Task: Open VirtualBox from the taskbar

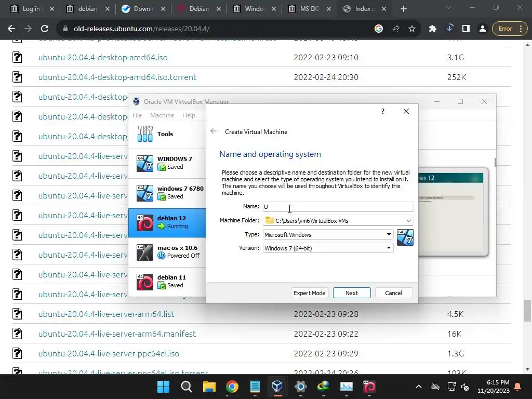Action: [x=277, y=387]
